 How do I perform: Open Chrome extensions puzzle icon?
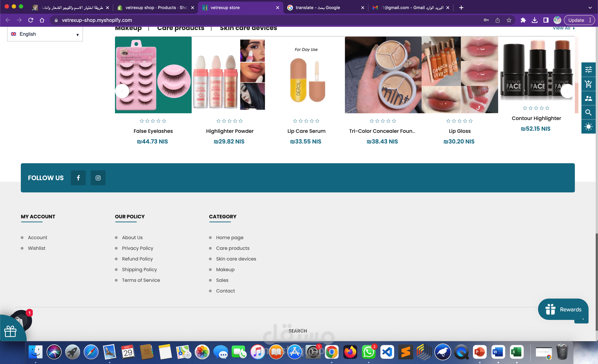(x=523, y=20)
